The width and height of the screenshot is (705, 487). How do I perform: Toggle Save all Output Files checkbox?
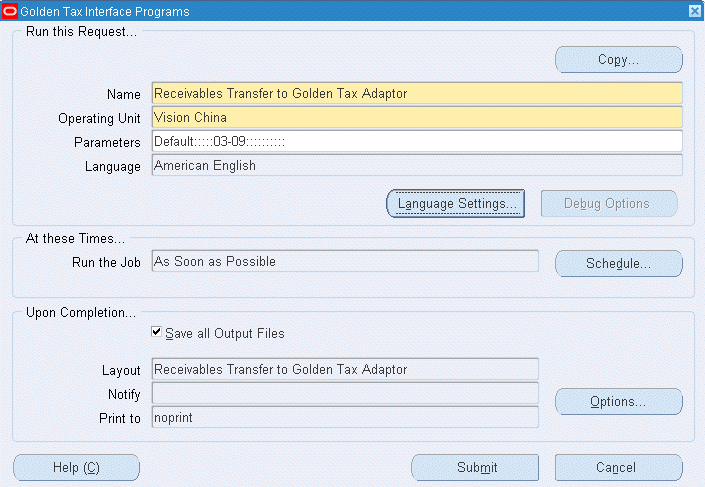pos(156,332)
